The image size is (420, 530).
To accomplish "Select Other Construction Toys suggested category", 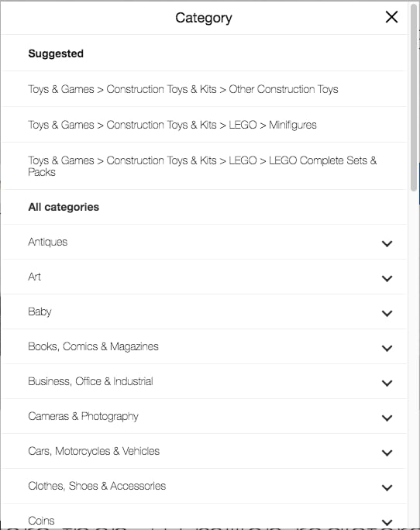I will point(204,89).
